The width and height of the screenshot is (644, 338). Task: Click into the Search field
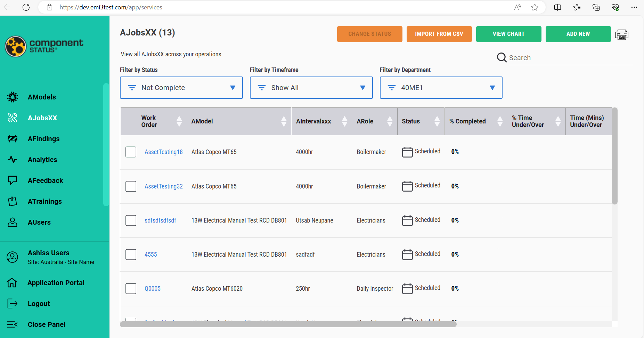[570, 58]
